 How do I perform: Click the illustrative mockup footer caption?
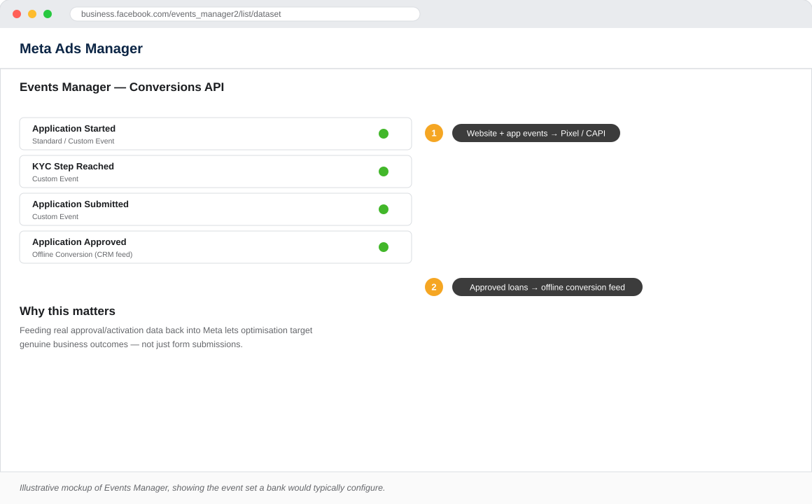click(x=202, y=488)
